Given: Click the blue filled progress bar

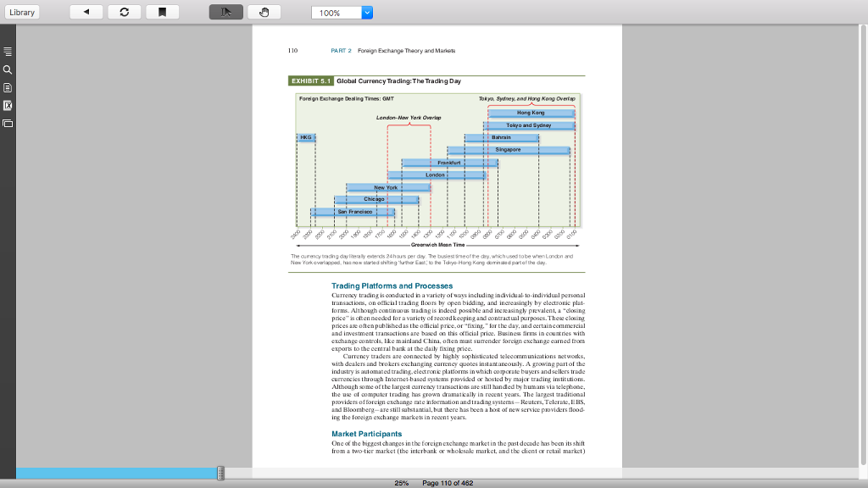Looking at the screenshot, I should pos(117,473).
